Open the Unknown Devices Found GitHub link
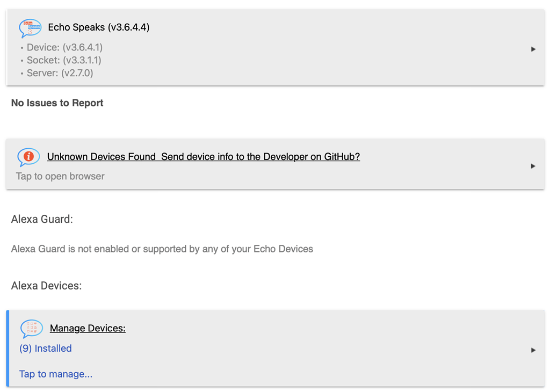 pyautogui.click(x=203, y=157)
